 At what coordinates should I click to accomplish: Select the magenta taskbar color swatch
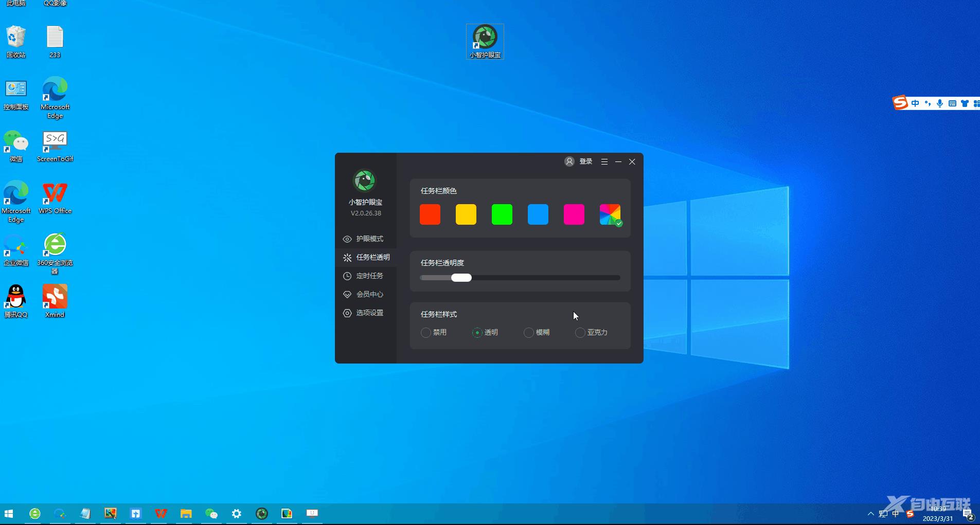click(574, 214)
